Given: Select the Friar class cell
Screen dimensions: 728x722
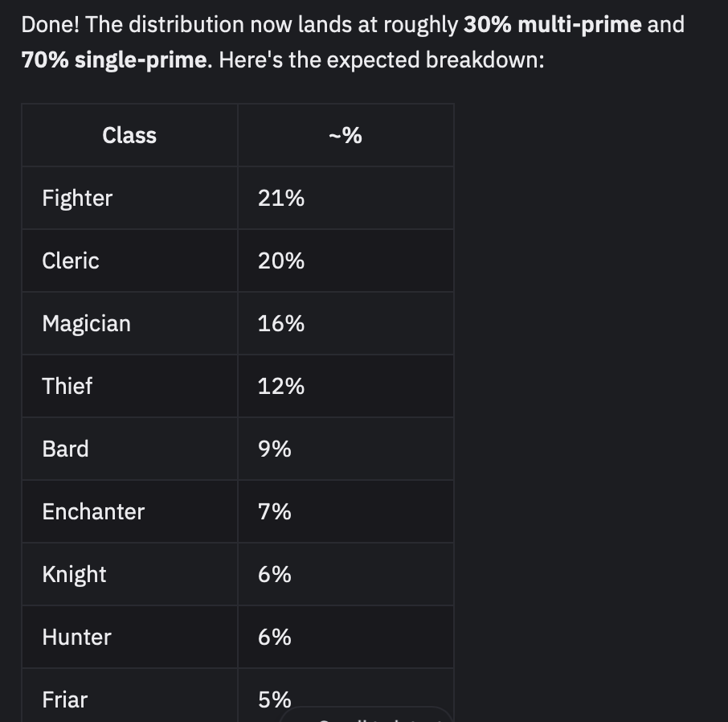Looking at the screenshot, I should click(65, 699).
